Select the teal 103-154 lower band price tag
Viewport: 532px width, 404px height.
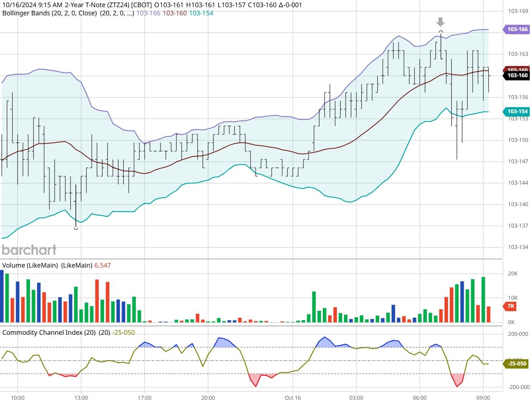pyautogui.click(x=516, y=111)
